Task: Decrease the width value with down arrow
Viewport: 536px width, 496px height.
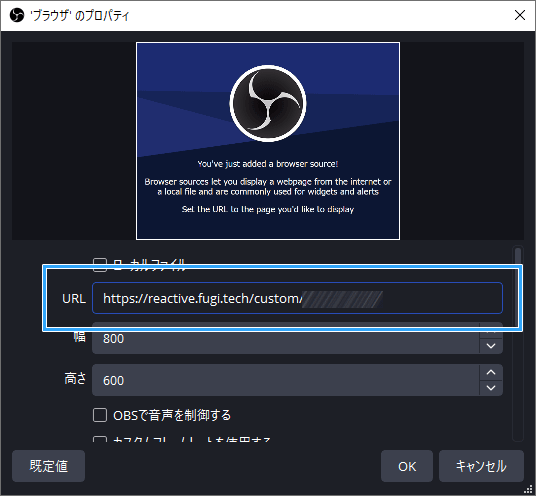Action: tap(491, 346)
